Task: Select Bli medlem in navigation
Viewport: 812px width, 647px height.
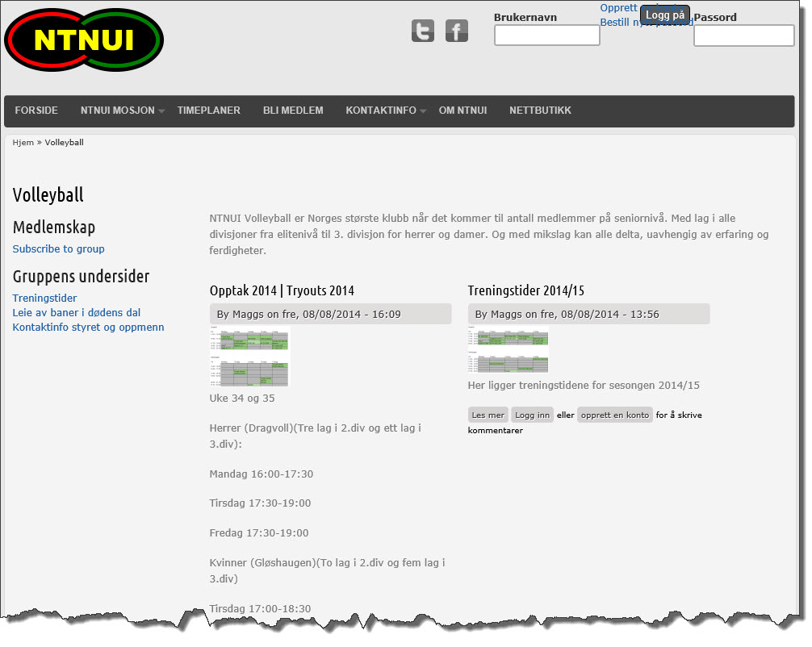Action: click(x=293, y=111)
